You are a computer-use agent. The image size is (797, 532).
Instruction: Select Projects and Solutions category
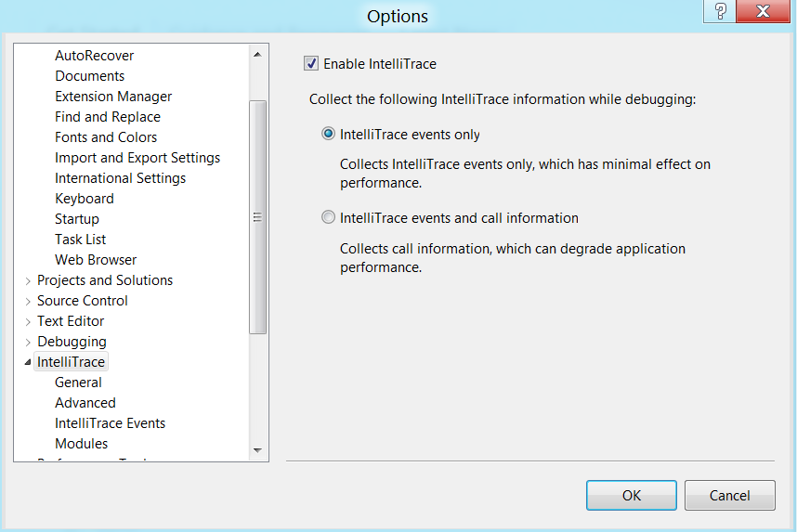tap(105, 280)
